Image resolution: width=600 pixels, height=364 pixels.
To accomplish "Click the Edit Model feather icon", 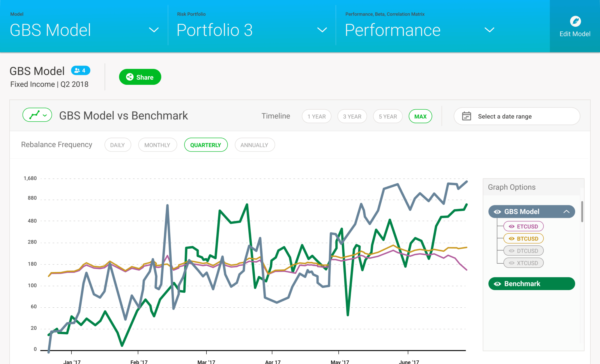I will click(x=575, y=21).
